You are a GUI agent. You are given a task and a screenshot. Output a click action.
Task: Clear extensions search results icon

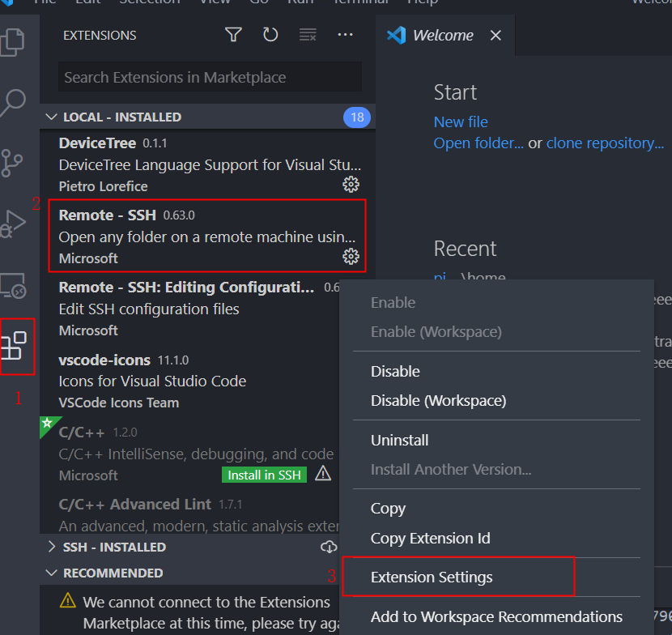[x=308, y=35]
